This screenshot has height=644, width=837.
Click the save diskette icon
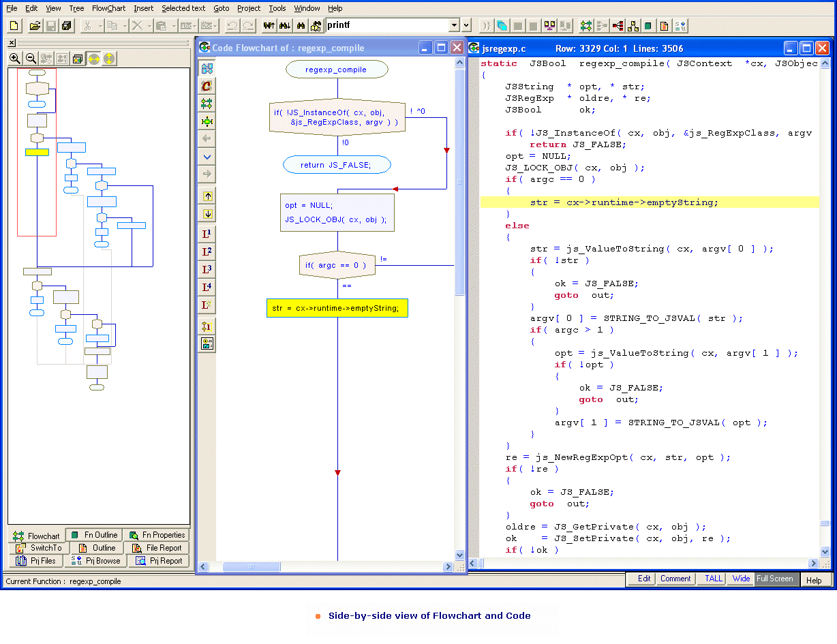click(51, 26)
